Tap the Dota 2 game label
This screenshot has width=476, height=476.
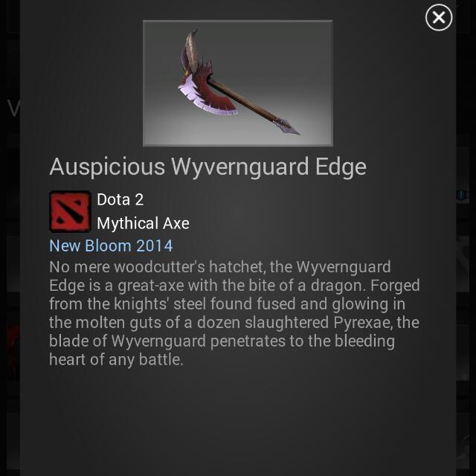[120, 199]
